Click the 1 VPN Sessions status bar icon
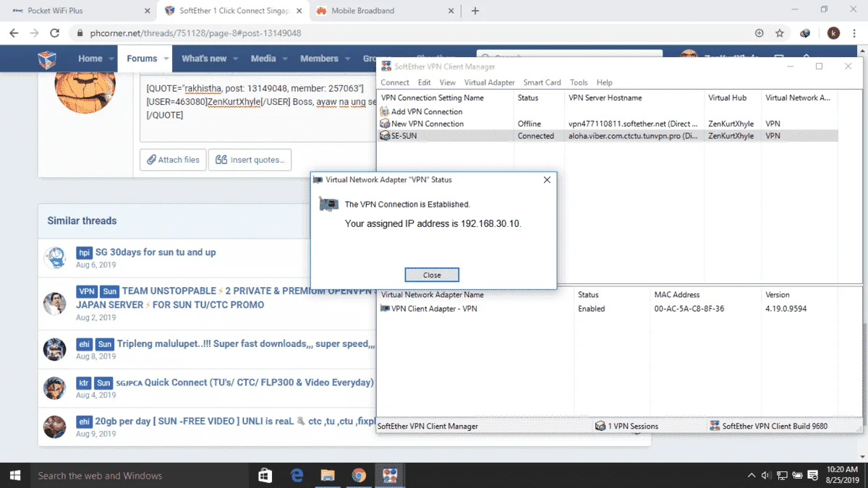868x488 pixels. pyautogui.click(x=600, y=426)
